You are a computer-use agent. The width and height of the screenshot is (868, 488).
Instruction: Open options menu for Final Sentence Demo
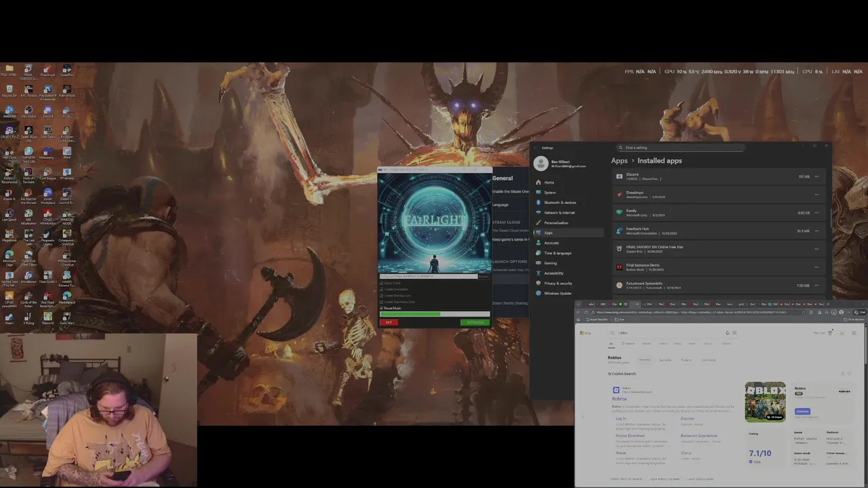[x=816, y=267]
